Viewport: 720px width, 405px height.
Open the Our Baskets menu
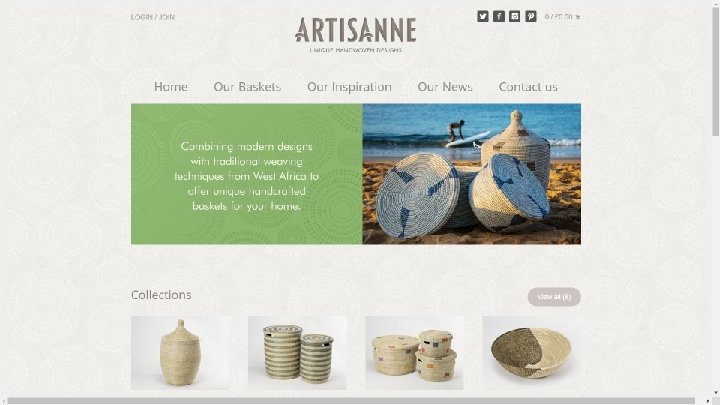point(247,87)
